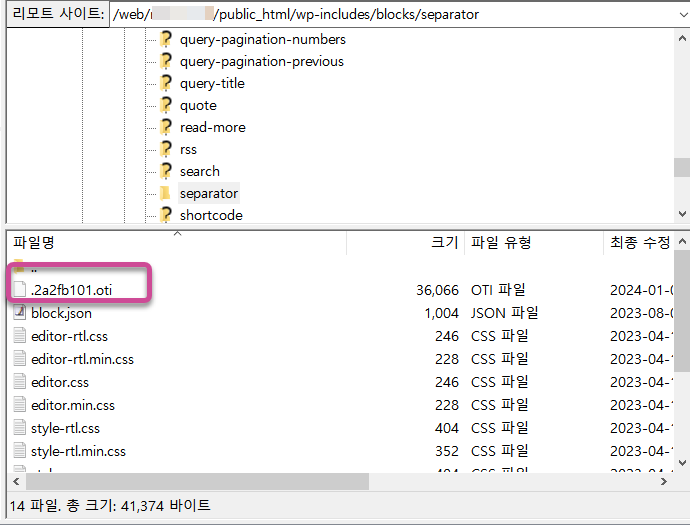Viewport: 690px width, 526px height.
Task: Select the block.json file name
Action: 61,313
